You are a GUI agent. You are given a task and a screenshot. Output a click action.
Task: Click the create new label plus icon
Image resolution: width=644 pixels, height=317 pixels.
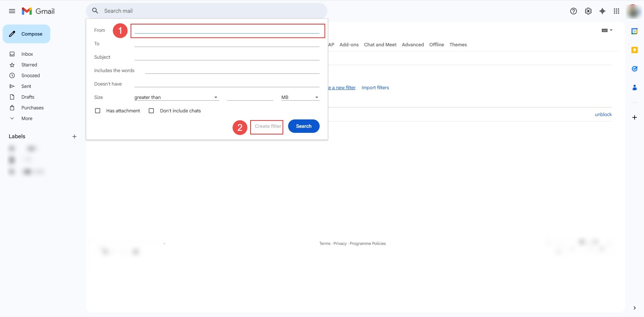(x=74, y=137)
